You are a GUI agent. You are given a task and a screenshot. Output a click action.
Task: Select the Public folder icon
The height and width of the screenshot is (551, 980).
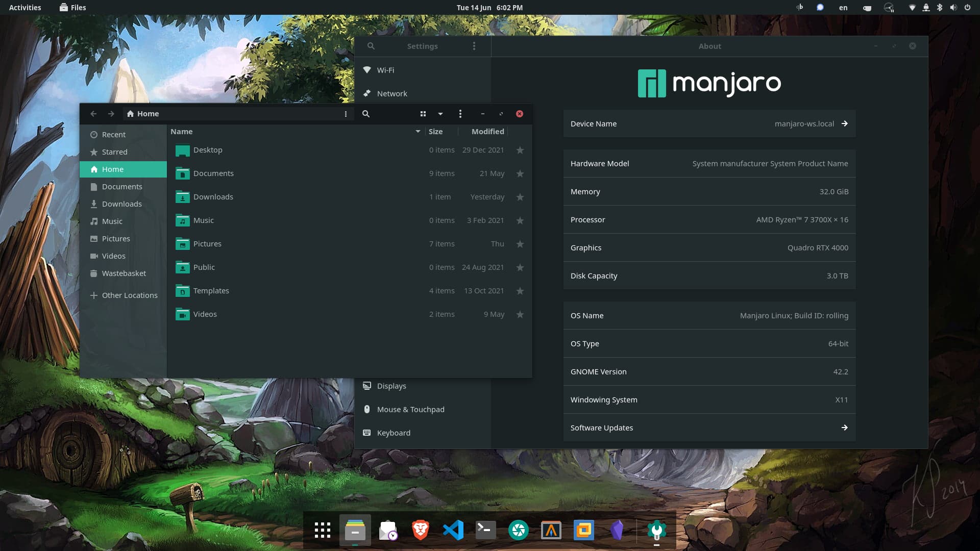(182, 267)
